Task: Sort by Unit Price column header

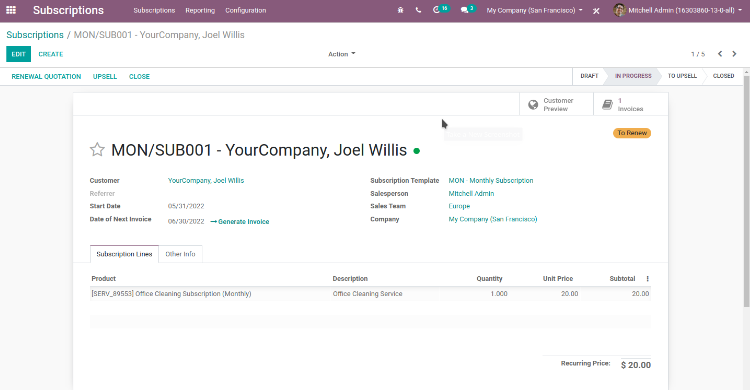Action: [x=558, y=278]
